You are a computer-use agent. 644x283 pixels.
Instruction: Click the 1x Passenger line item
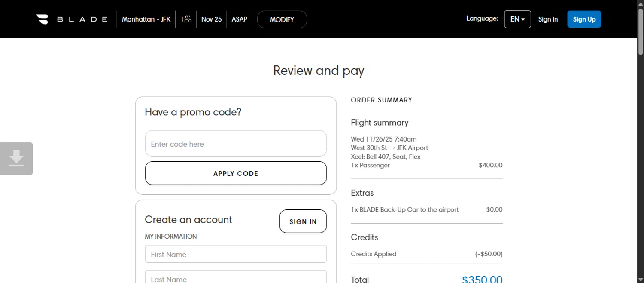[371, 165]
